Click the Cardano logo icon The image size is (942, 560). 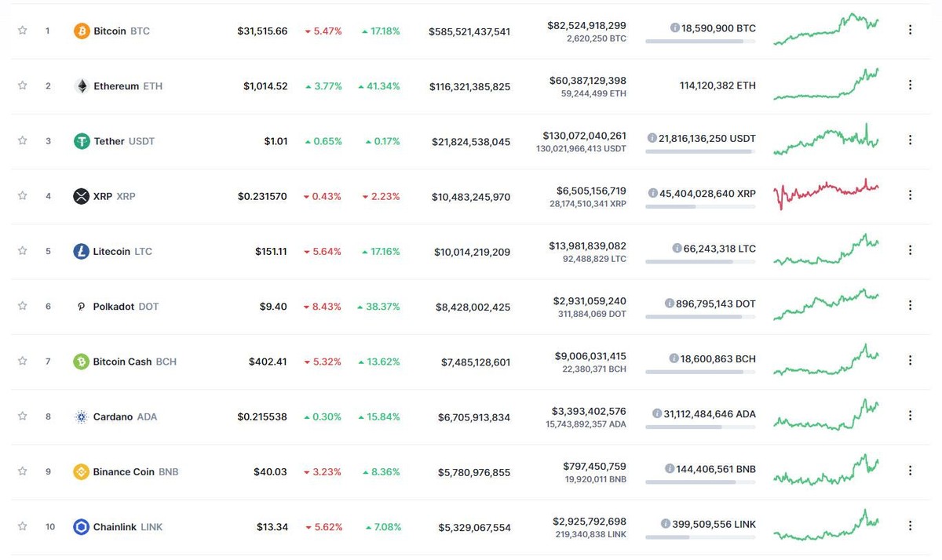[81, 416]
